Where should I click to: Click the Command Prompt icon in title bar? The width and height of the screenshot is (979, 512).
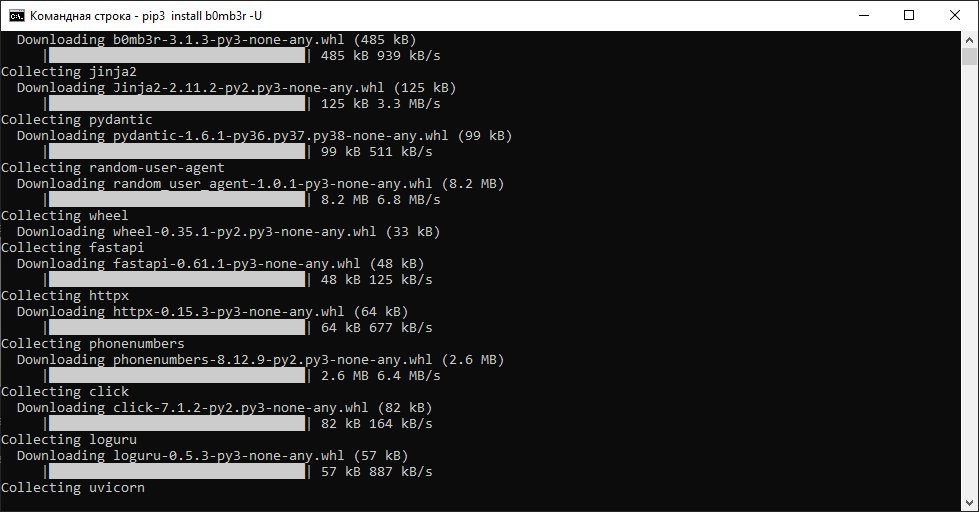tap(17, 15)
